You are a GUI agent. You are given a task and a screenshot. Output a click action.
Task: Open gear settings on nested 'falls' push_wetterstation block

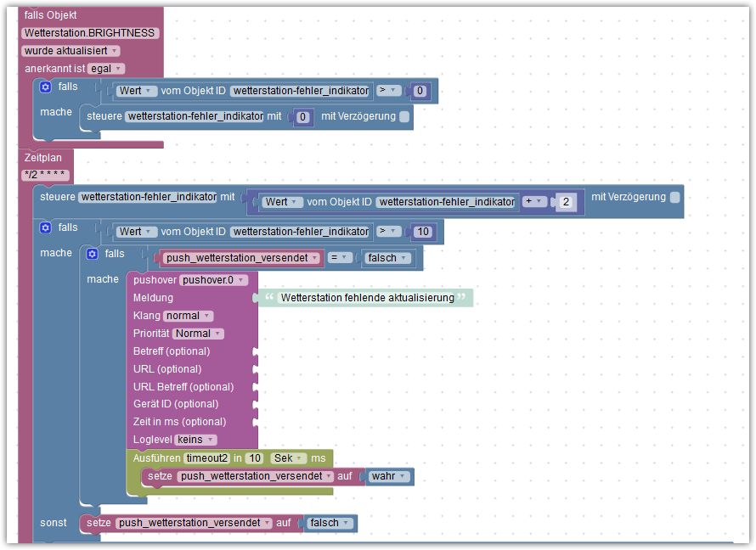92,254
